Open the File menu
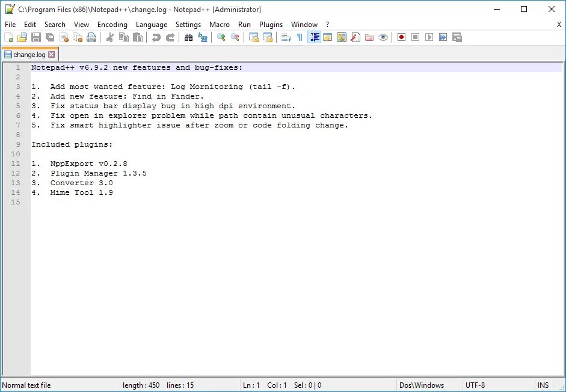The height and width of the screenshot is (392, 566). click(x=10, y=25)
